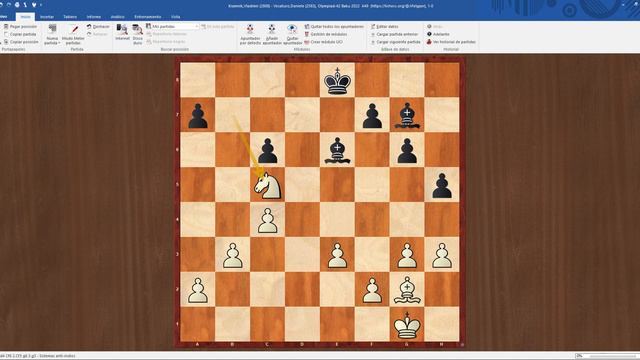Search position in Internet database
Screen dimensions: 640x360
click(122, 32)
